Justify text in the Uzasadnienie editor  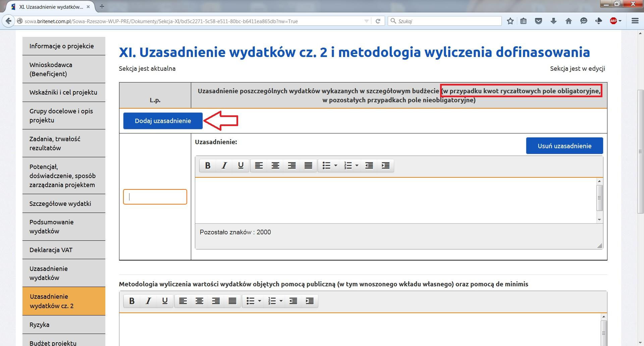coord(308,165)
